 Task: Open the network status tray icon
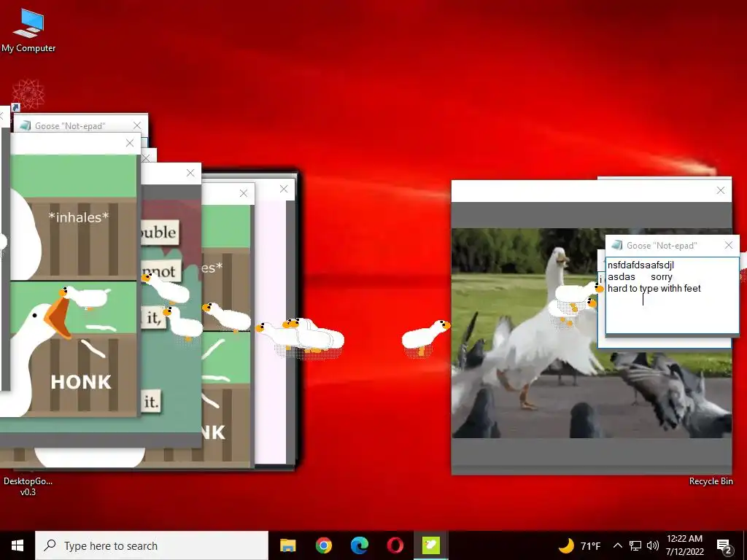click(x=635, y=545)
